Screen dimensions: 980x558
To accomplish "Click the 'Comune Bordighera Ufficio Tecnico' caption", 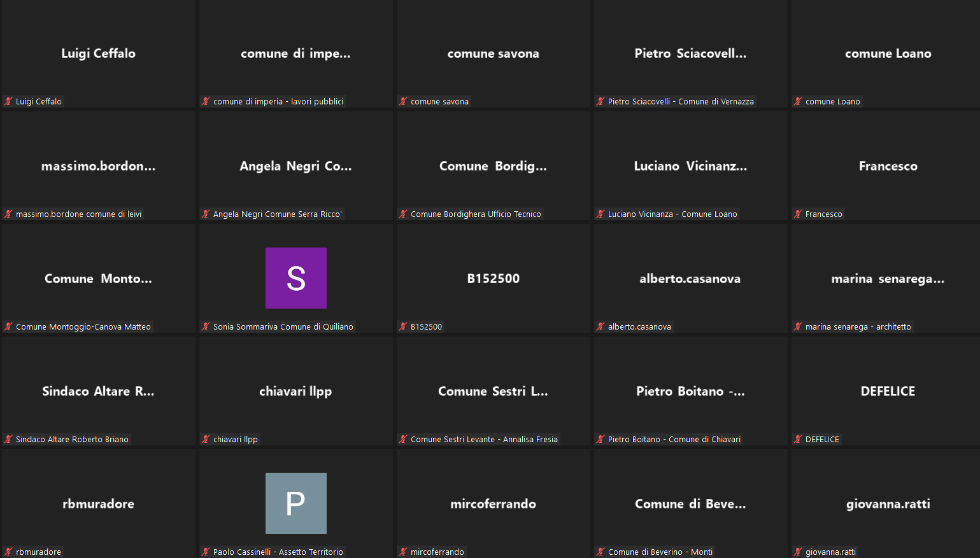I will pos(476,214).
